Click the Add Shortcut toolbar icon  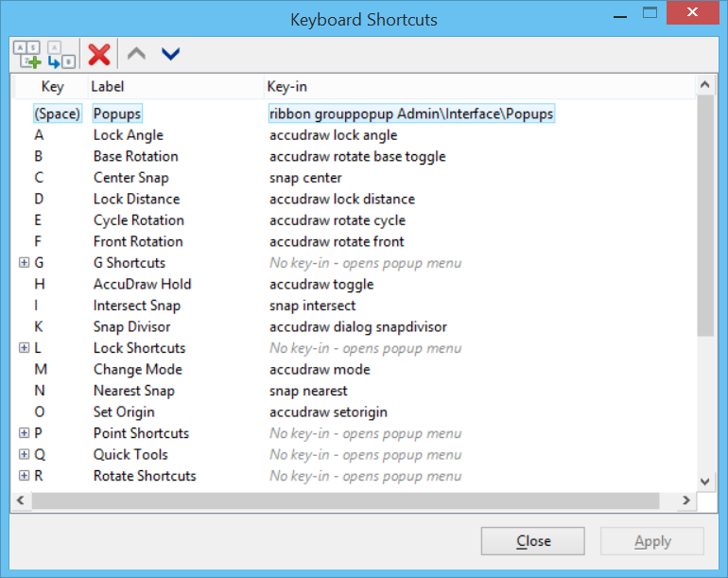(28, 55)
